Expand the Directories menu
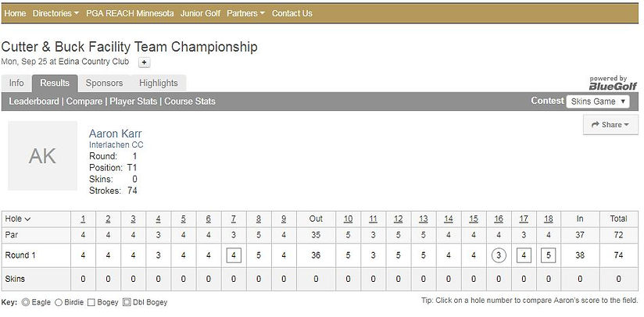 pyautogui.click(x=55, y=13)
